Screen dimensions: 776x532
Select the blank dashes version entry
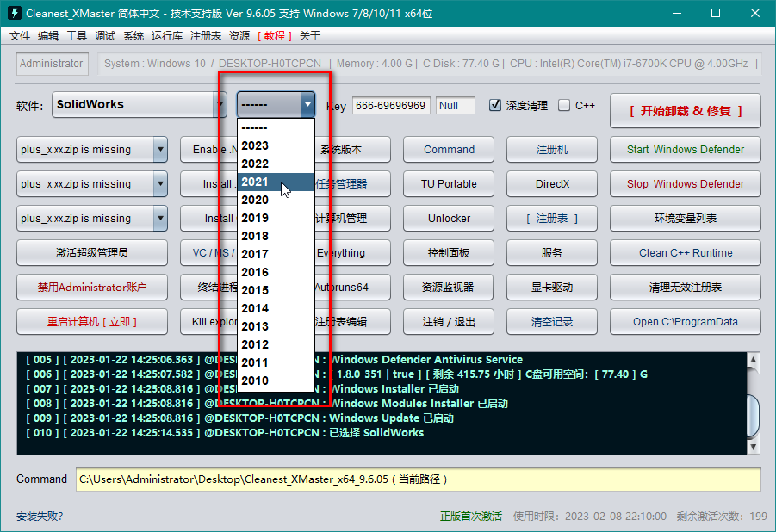(x=276, y=127)
